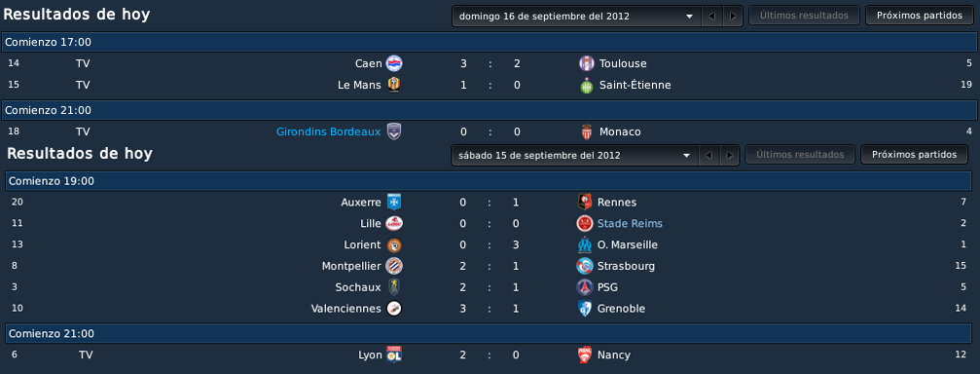This screenshot has height=374, width=980.
Task: Click the top Próximos partidos button
Action: click(x=920, y=16)
